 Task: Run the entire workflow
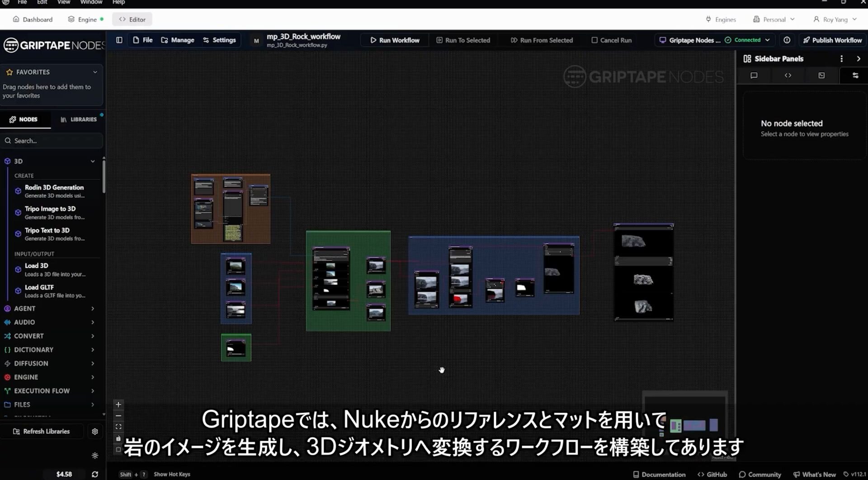[x=395, y=40]
